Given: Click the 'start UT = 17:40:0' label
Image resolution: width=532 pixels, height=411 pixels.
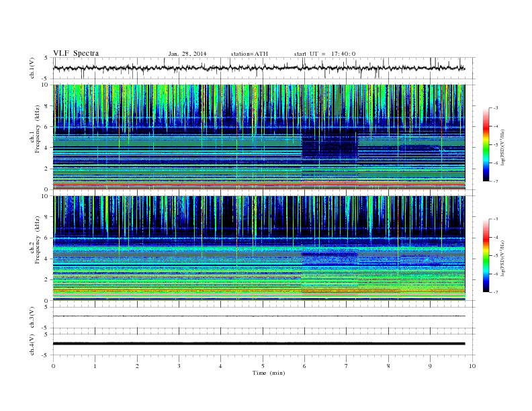Looking at the screenshot, I should (324, 54).
